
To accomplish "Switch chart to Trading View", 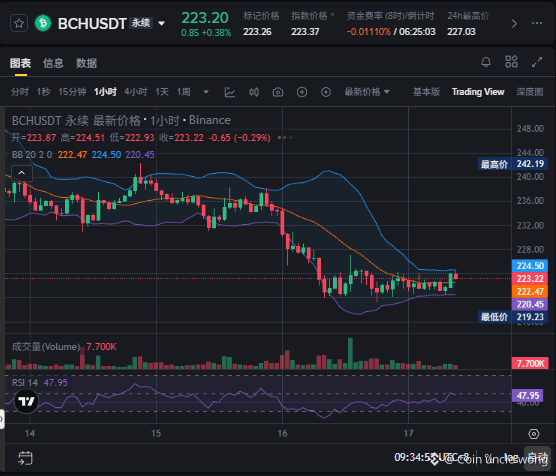I will (x=478, y=92).
